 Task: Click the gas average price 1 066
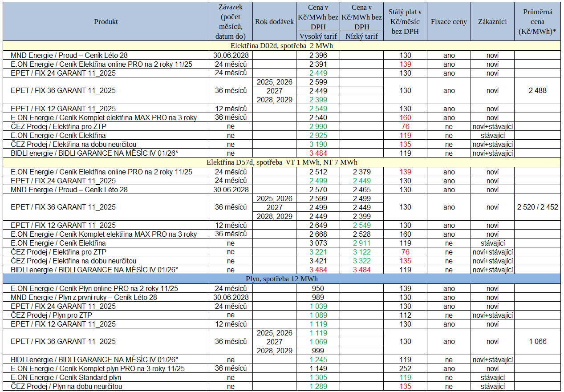click(537, 342)
